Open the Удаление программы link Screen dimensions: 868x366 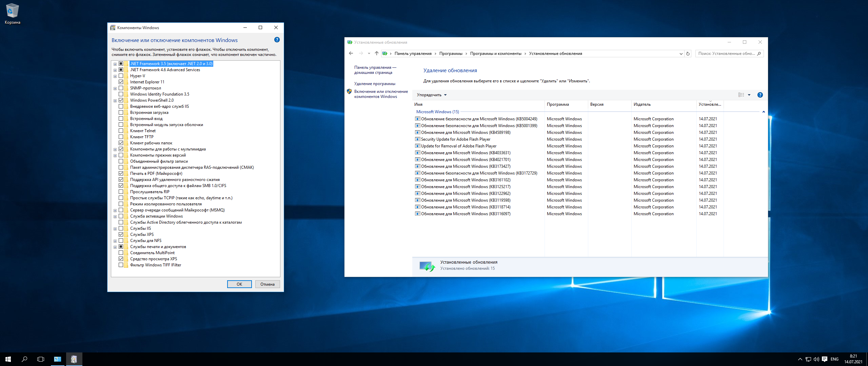coord(375,84)
